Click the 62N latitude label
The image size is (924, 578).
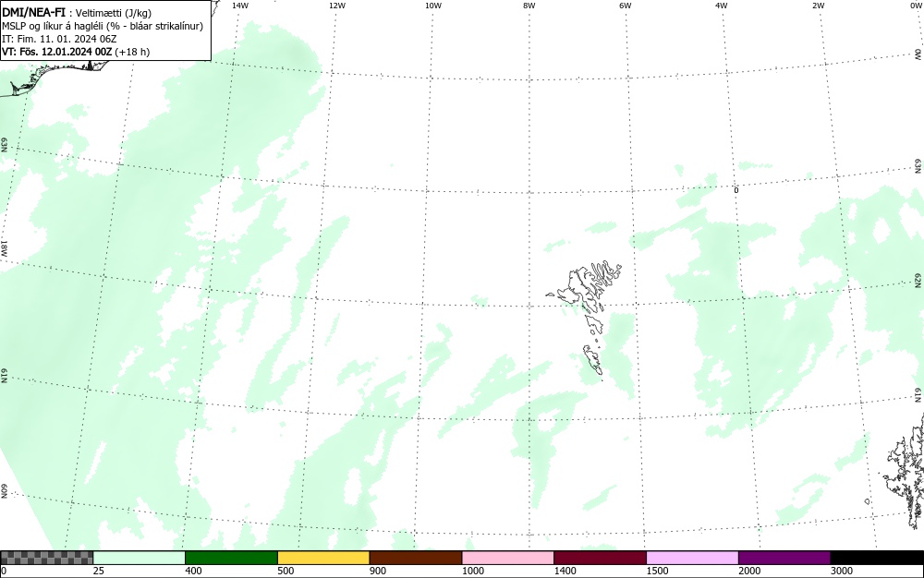point(918,280)
